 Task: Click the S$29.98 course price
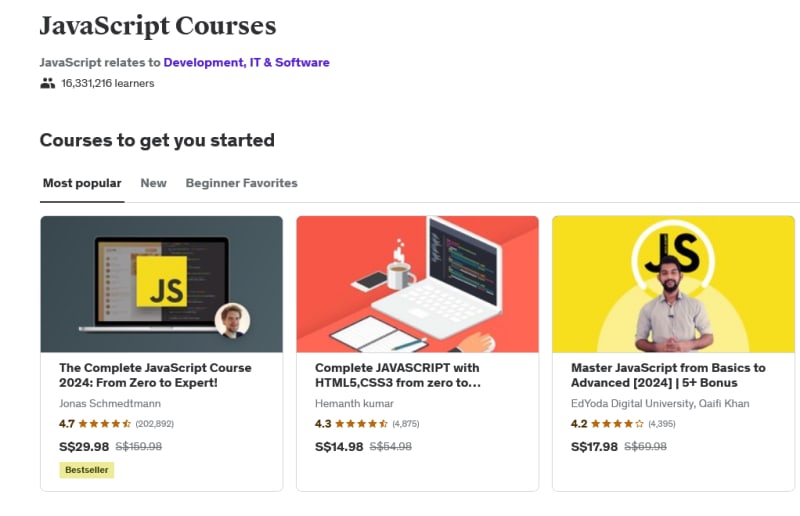(84, 446)
